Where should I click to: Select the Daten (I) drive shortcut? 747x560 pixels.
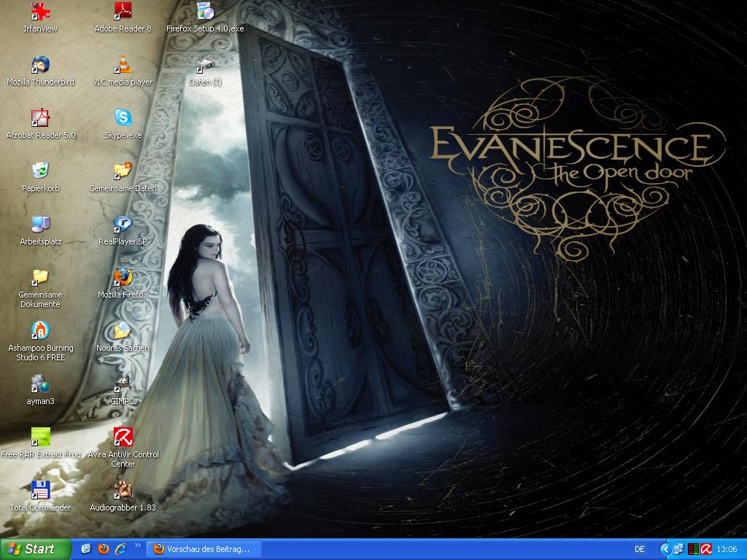205,65
